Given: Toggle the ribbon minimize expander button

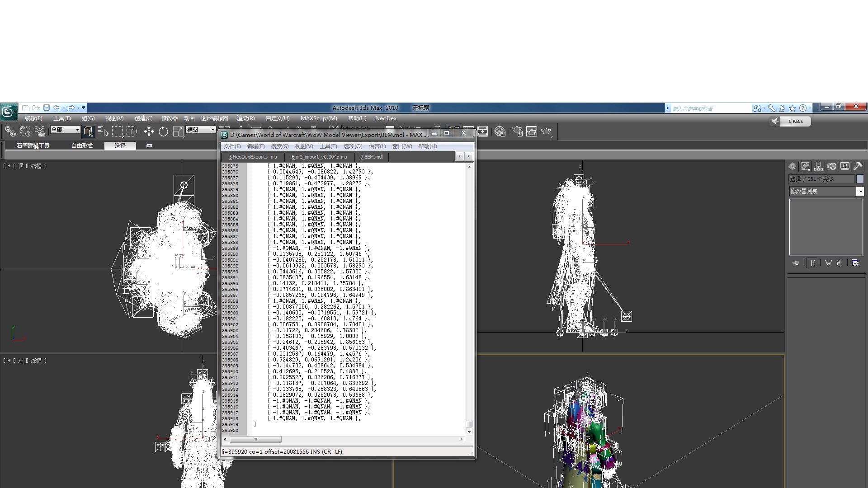Looking at the screenshot, I should pos(149,145).
